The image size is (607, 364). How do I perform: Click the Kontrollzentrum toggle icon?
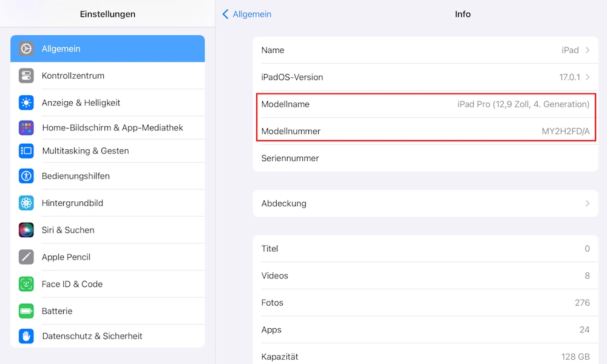pyautogui.click(x=26, y=76)
